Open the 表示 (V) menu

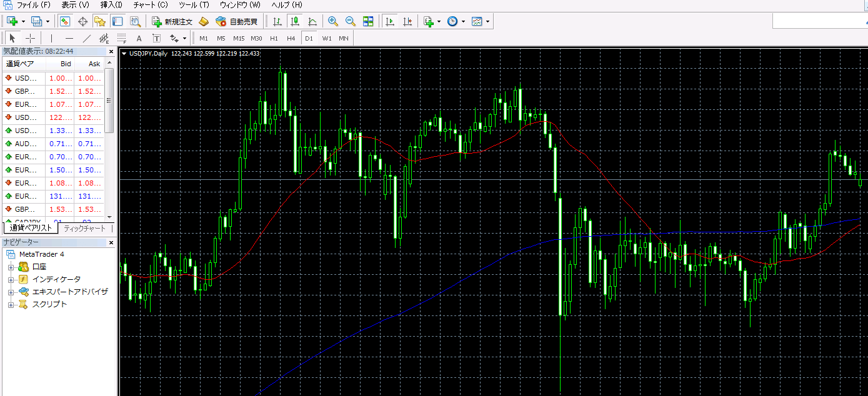75,5
